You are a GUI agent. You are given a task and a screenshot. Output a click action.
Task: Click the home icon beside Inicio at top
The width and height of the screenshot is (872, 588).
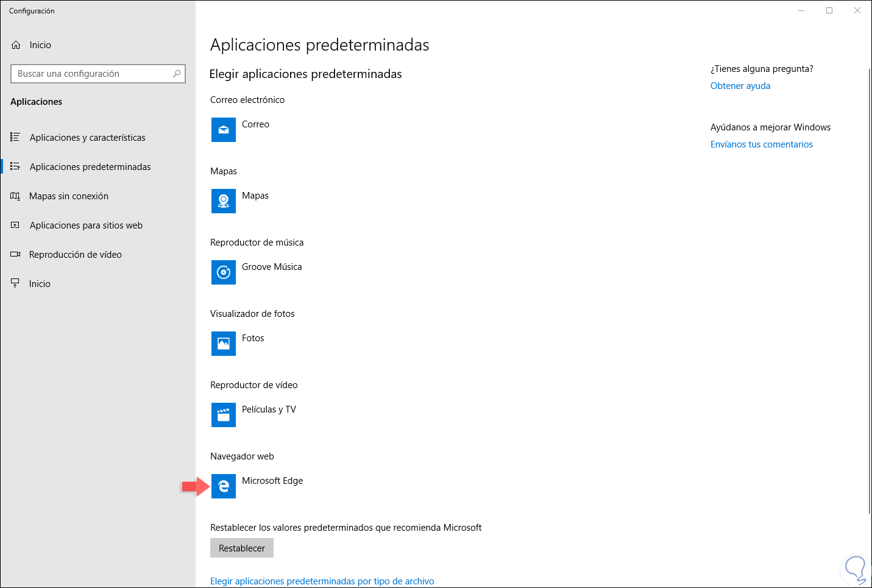(16, 45)
